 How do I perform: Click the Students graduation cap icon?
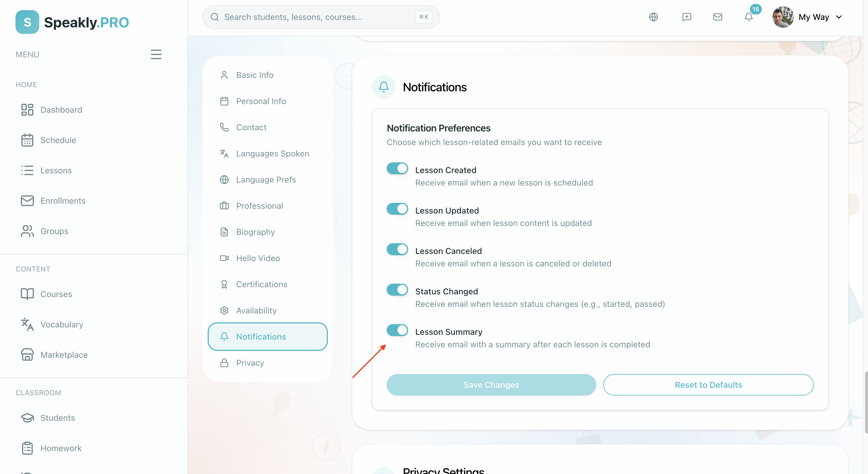[27, 418]
